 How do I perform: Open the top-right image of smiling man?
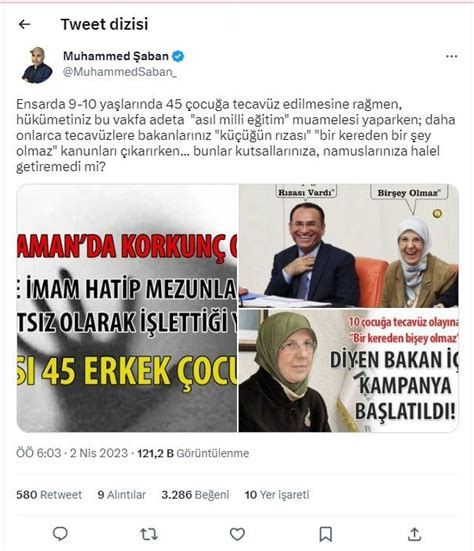[349, 246]
